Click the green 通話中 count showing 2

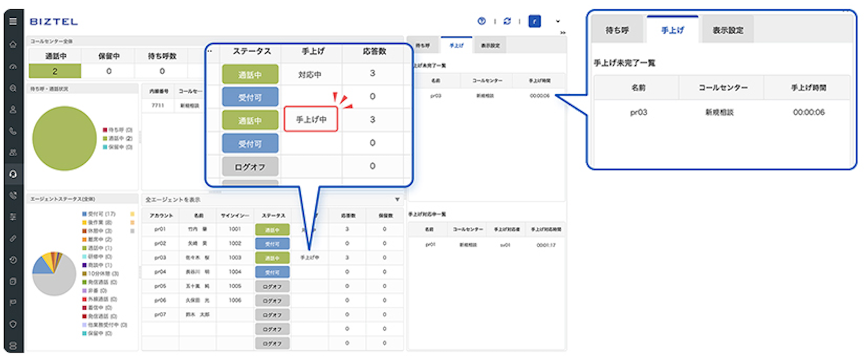55,71
